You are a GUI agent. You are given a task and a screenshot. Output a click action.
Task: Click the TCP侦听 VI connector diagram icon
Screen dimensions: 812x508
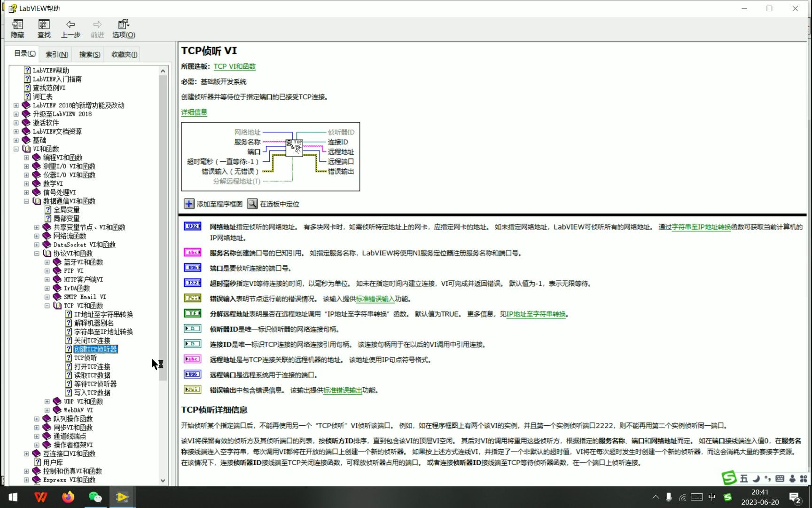click(x=294, y=148)
